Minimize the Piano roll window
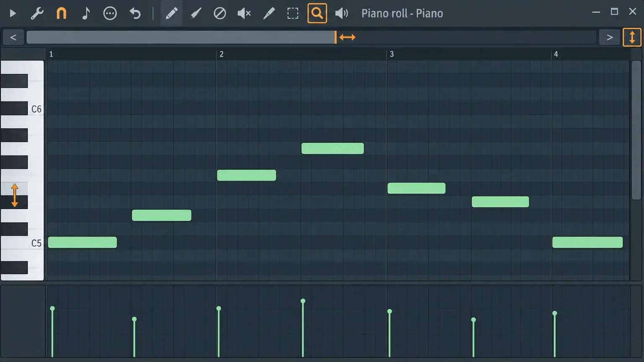The height and width of the screenshot is (362, 644). click(x=596, y=12)
